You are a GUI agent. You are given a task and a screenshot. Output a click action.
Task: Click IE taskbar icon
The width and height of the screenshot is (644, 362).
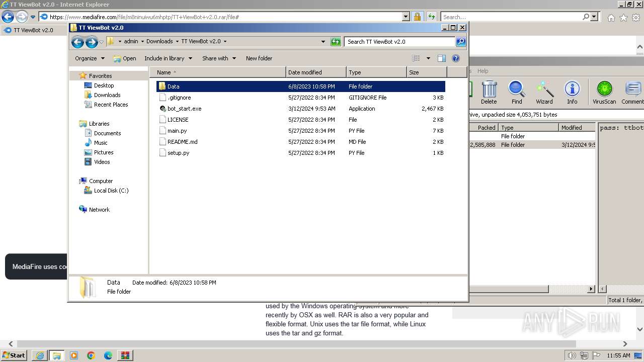40,355
